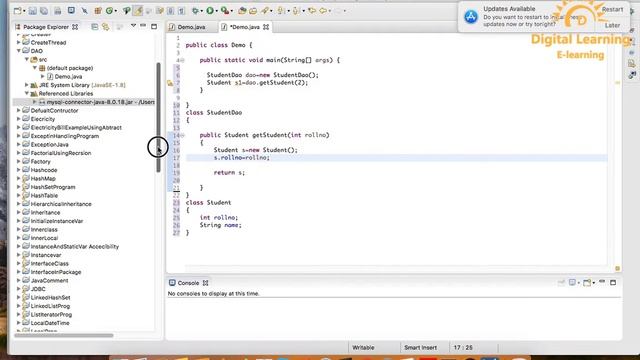
Task: Open dropdown arrow beside Open Console icon
Action: click(593, 283)
